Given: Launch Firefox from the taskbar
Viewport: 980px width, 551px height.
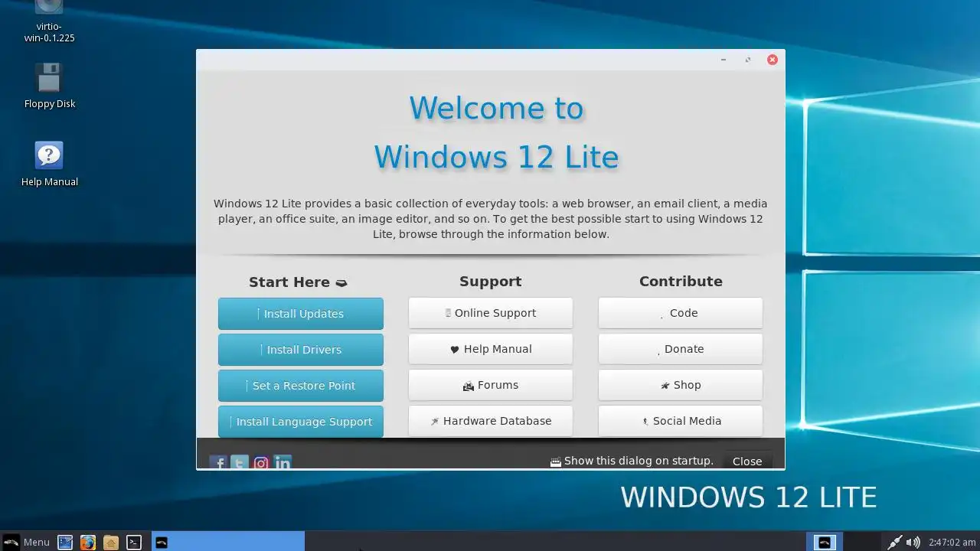Looking at the screenshot, I should pos(88,542).
